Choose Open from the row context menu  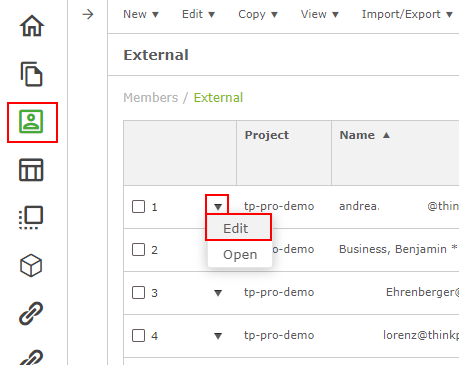240,254
